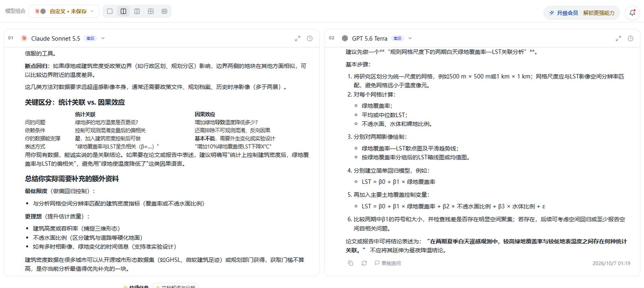Image resolution: width=644 pixels, height=288 pixels.
Task: Click the 断点回归 paragraph in the Claude panel
Action: (166, 70)
